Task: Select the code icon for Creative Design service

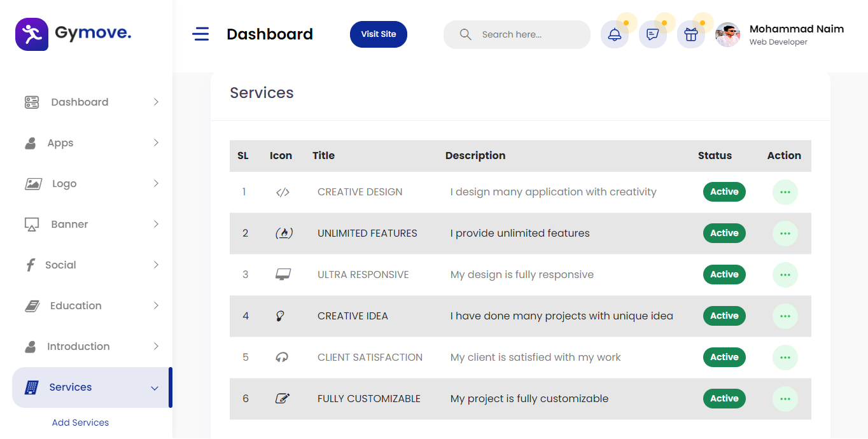Action: click(281, 192)
